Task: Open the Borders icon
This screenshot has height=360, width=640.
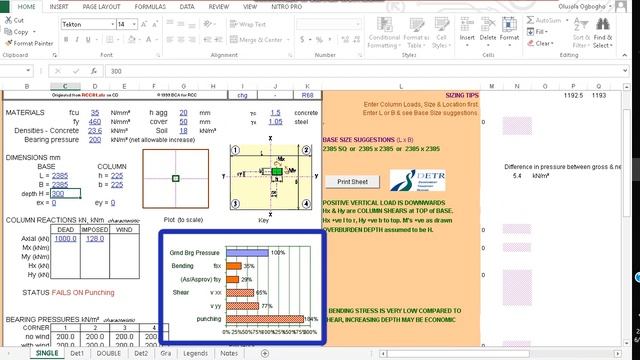Action: (109, 40)
